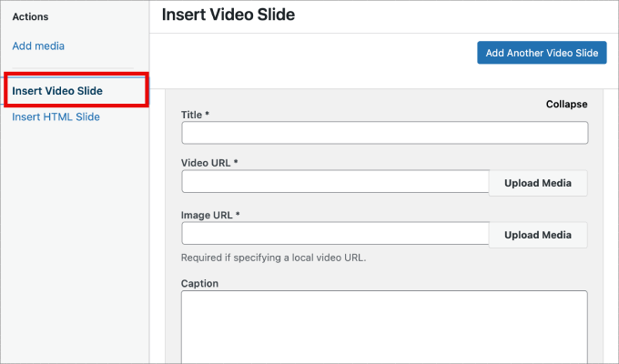This screenshot has width=619, height=364.
Task: Click the Video URL field label
Action: (x=207, y=162)
